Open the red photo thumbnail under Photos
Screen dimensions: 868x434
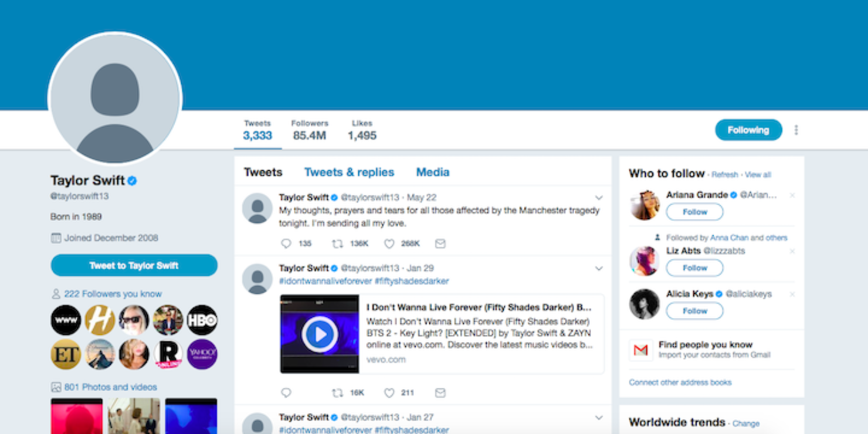tap(77, 416)
